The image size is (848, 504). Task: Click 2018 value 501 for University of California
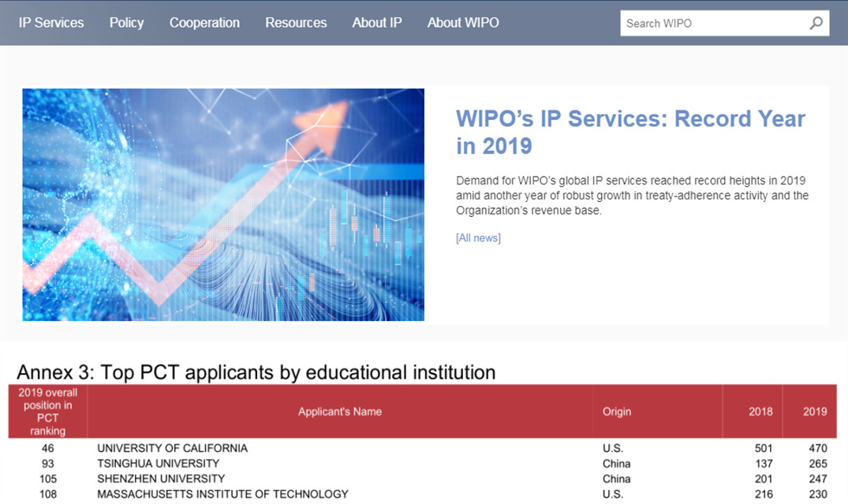pyautogui.click(x=764, y=448)
